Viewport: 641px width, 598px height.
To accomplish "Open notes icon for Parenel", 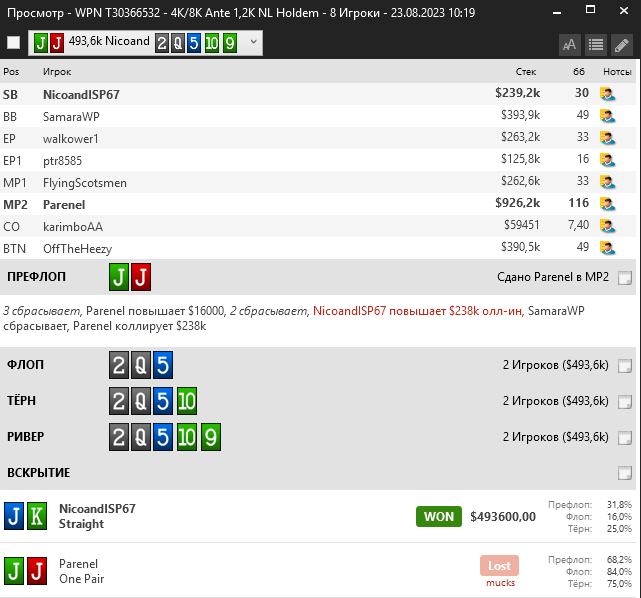I will coord(607,204).
